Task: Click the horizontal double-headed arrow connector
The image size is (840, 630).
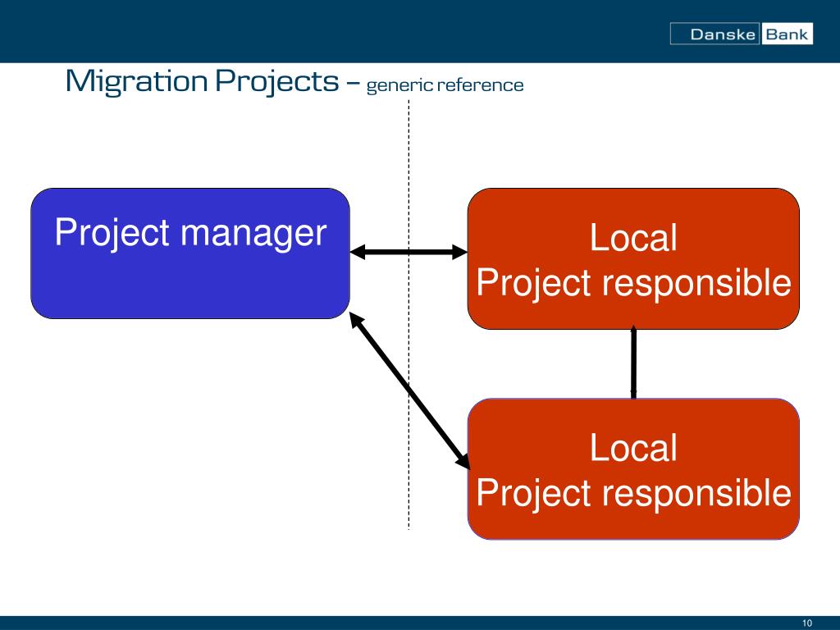Action: pos(409,252)
